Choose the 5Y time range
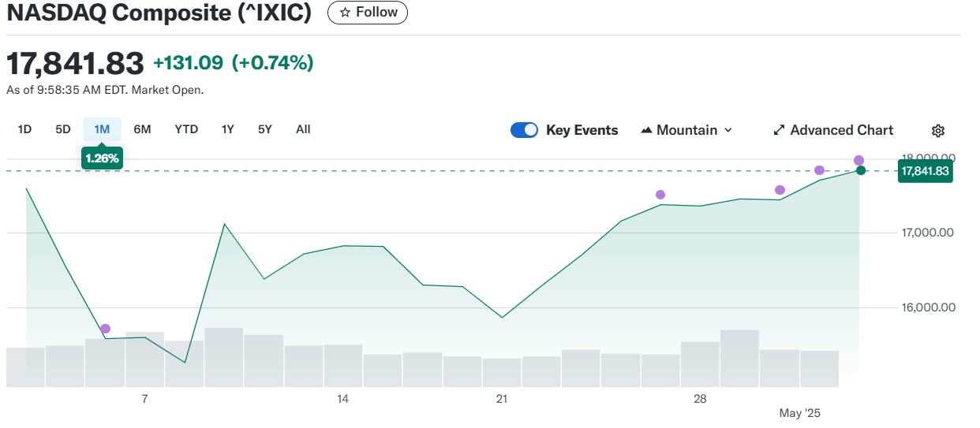Viewport: 980px width, 428px height. (265, 129)
